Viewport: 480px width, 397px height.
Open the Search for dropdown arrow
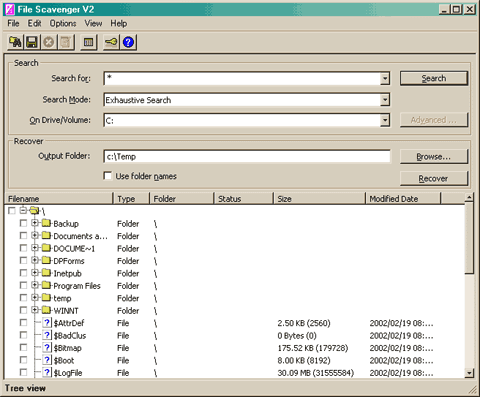[x=385, y=79]
